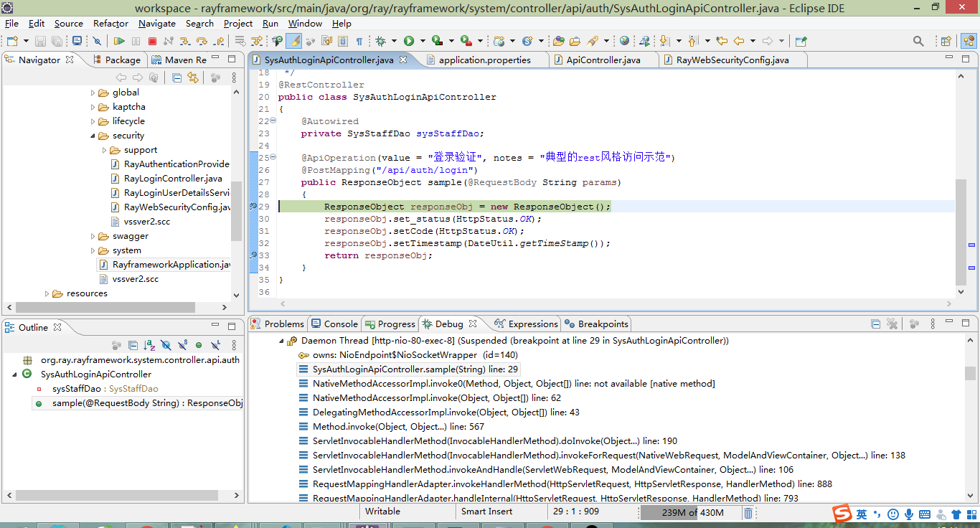Toggle Mark Occurrences highlighter in toolbar

[x=293, y=41]
